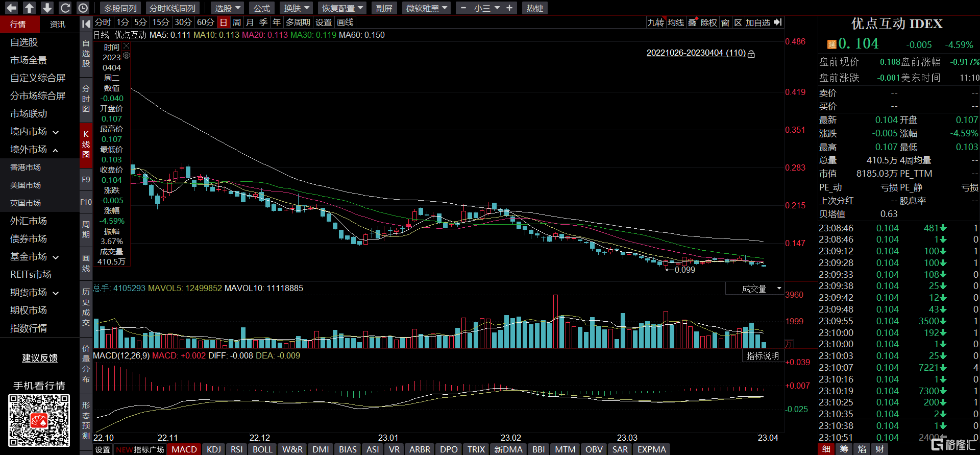Collapse right panel with skip-end arrow icon

pyautogui.click(x=777, y=22)
